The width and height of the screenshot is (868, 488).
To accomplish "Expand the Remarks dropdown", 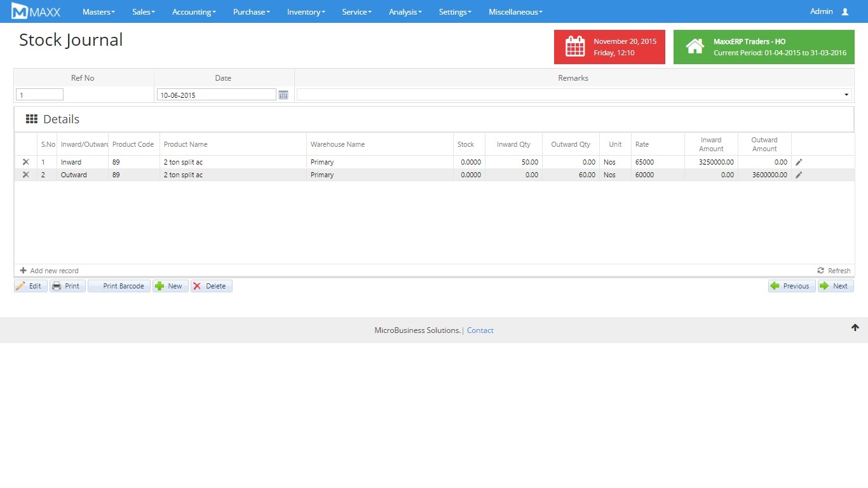I will tap(846, 95).
